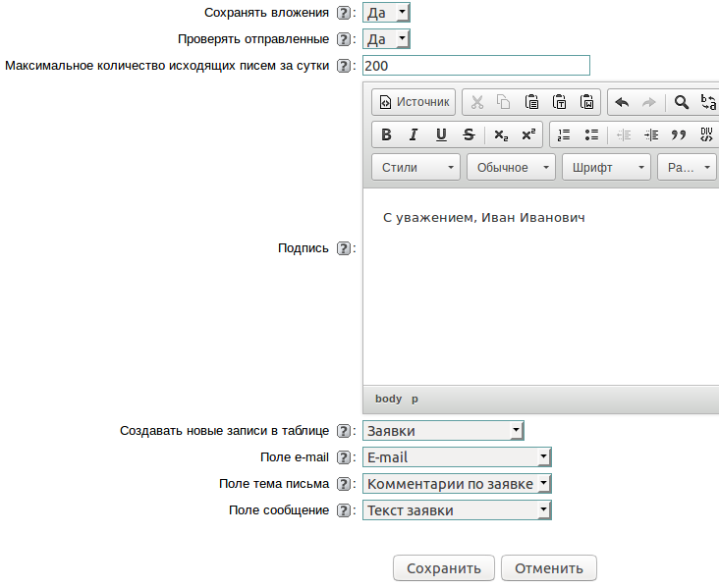
Task: Open the Обычное paragraph format dropdown
Action: tap(511, 167)
